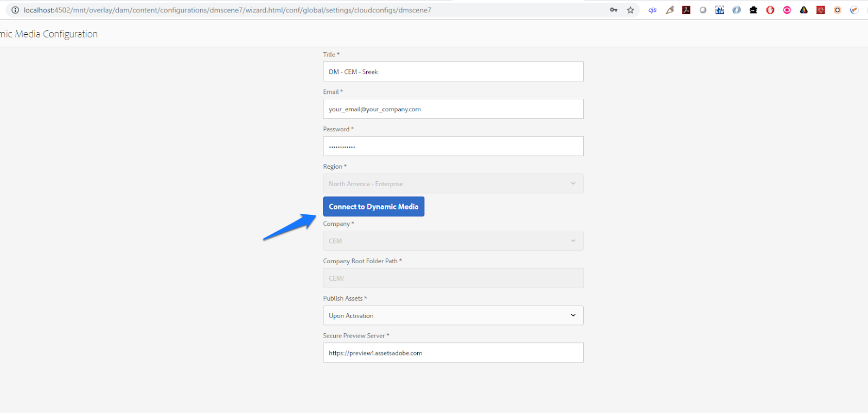This screenshot has height=413, width=868.
Task: Click the NEW badge extension icon
Action: [x=720, y=10]
